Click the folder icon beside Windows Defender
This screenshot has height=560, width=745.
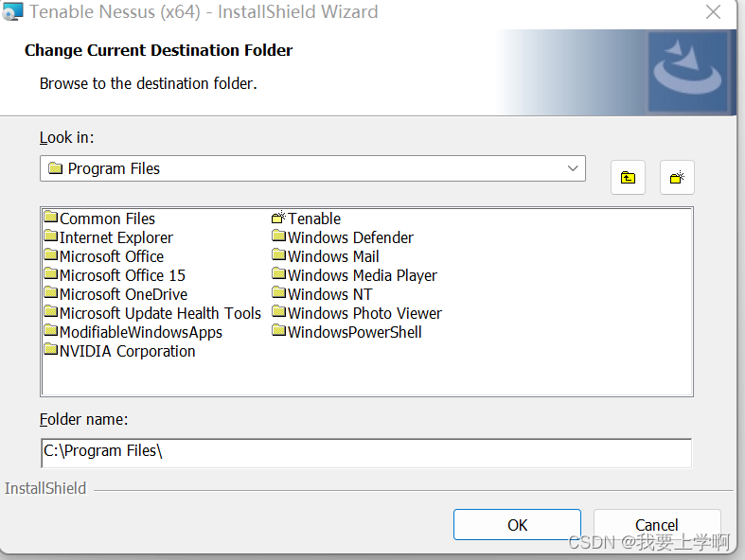coord(279,236)
